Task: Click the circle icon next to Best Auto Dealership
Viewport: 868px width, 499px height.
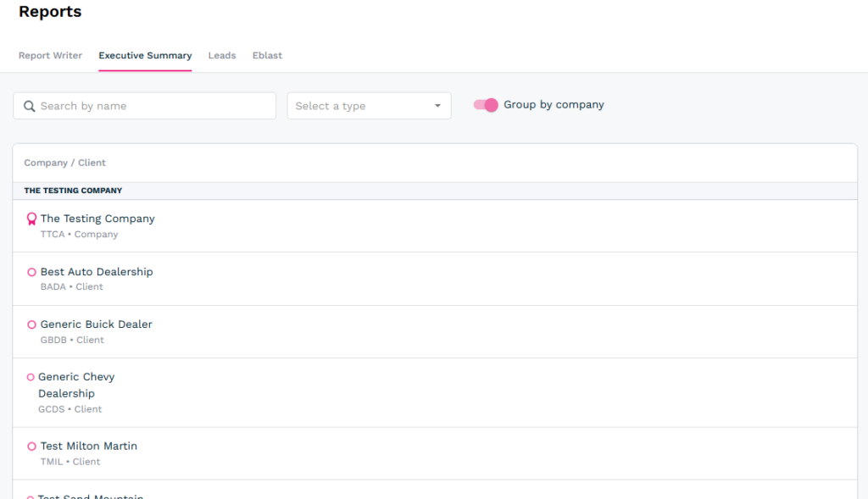Action: 32,272
